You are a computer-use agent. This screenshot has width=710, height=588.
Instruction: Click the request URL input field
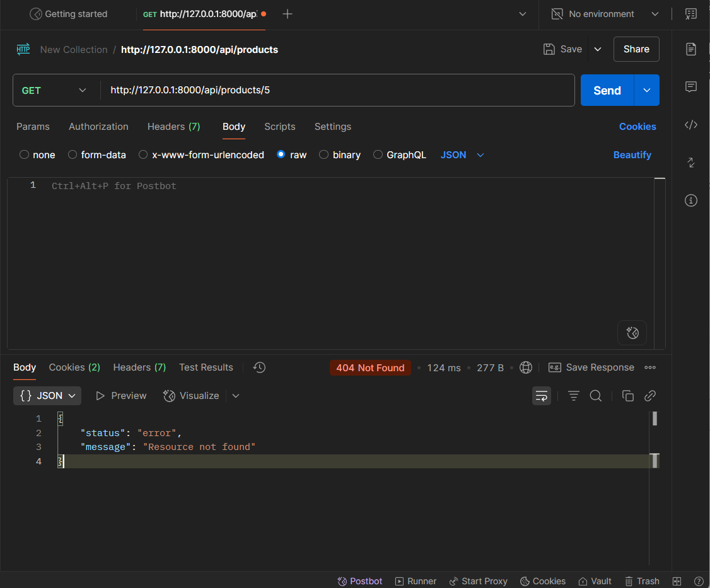coord(337,90)
